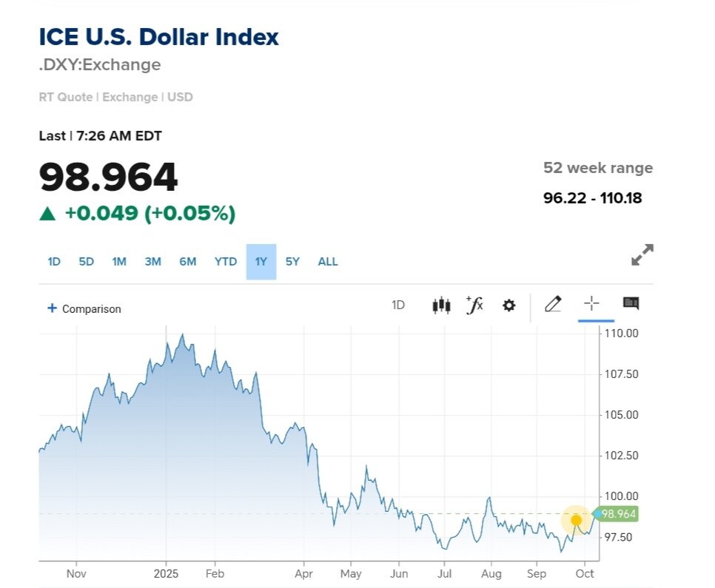Open chart settings gear
This screenshot has width=715, height=588.
click(x=508, y=305)
